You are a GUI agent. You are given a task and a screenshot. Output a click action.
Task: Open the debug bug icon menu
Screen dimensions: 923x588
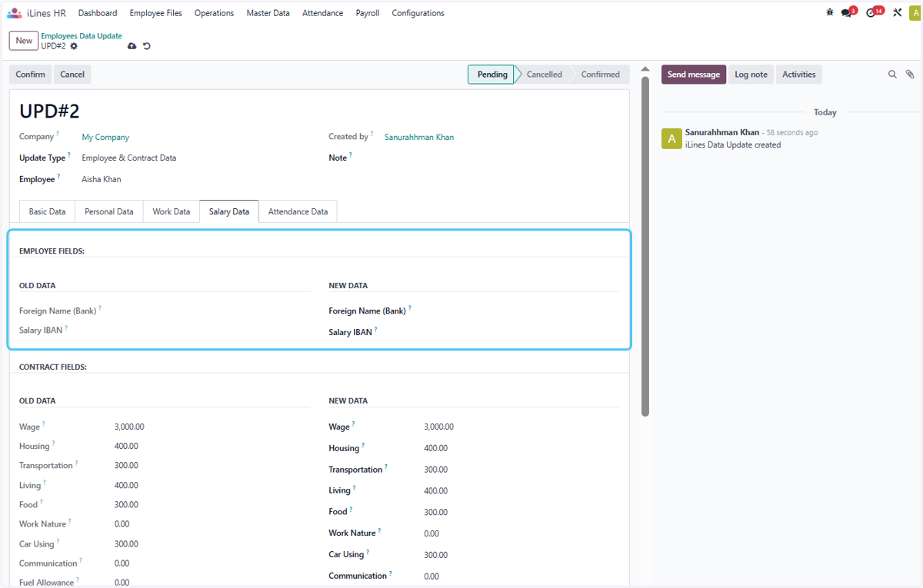coord(830,13)
